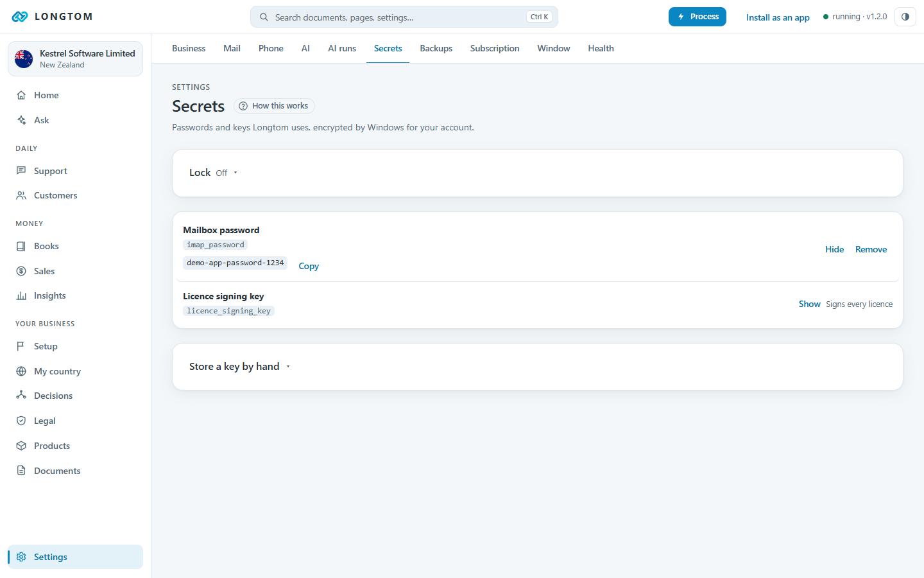The height and width of the screenshot is (578, 924).
Task: Click the New Zealand flag avatar
Action: point(24,59)
